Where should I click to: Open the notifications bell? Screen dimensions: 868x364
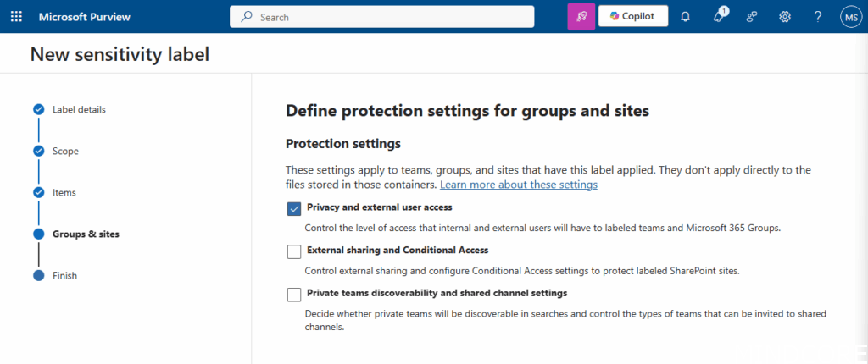tap(685, 16)
